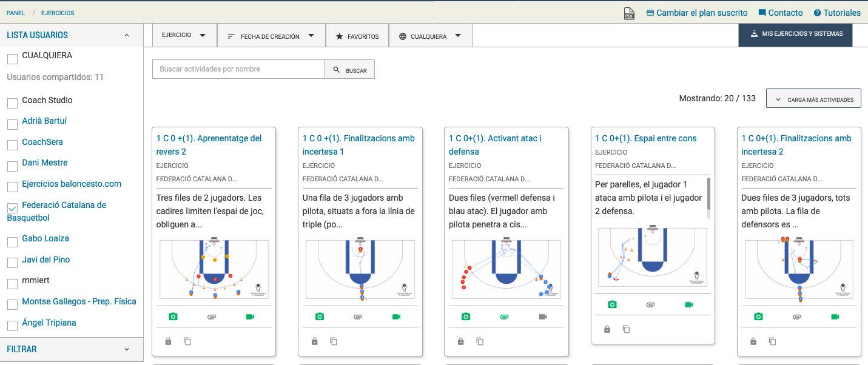This screenshot has height=365, width=868.
Task: Select the Dani Mestre checkbox
Action: click(x=12, y=166)
